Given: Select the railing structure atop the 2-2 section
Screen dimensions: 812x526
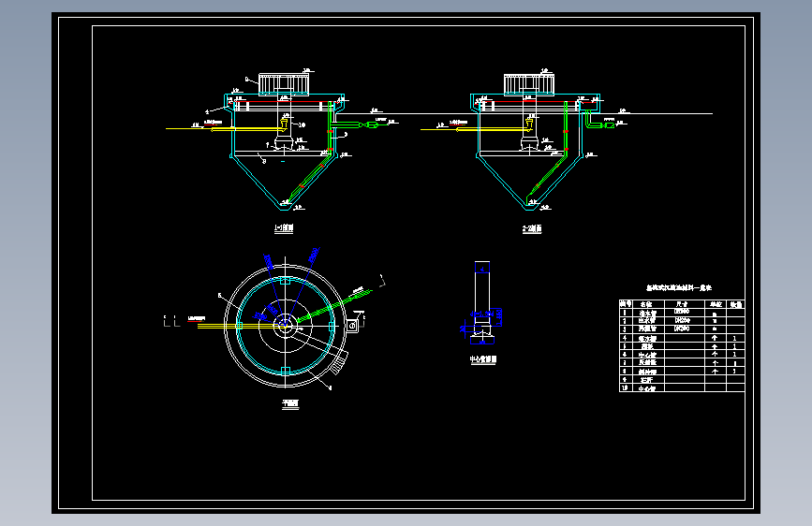Looking at the screenshot, I should pos(529,85).
